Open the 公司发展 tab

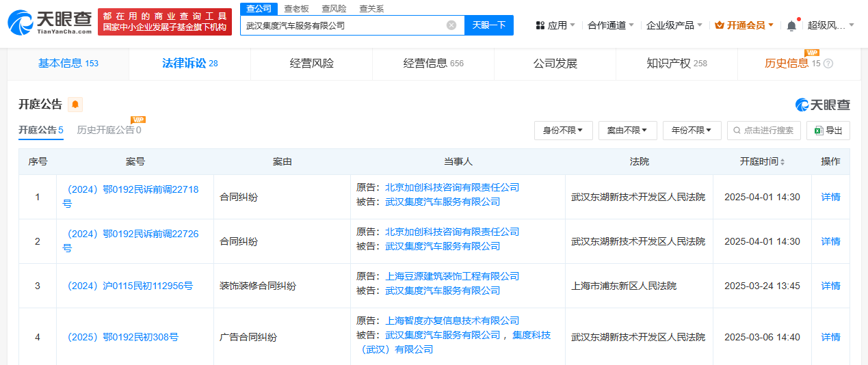[x=555, y=64]
